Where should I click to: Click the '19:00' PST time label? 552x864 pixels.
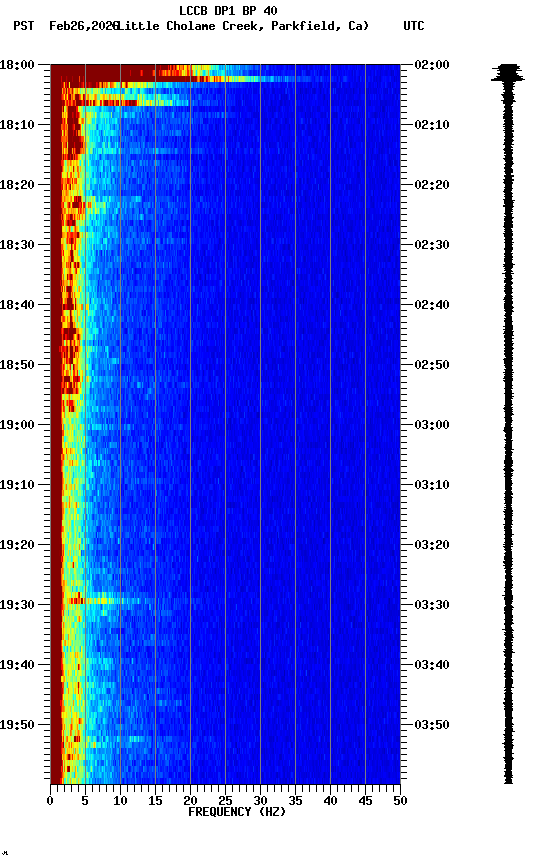point(17,425)
